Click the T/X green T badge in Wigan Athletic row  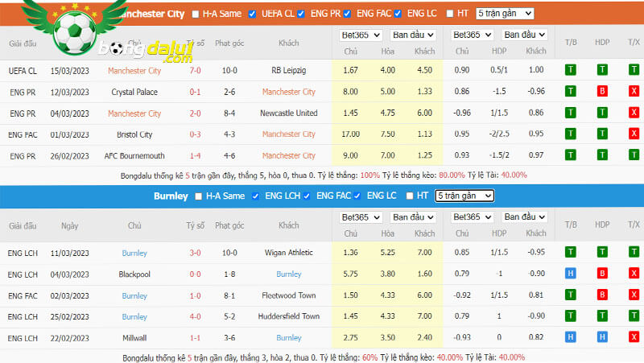[634, 252]
